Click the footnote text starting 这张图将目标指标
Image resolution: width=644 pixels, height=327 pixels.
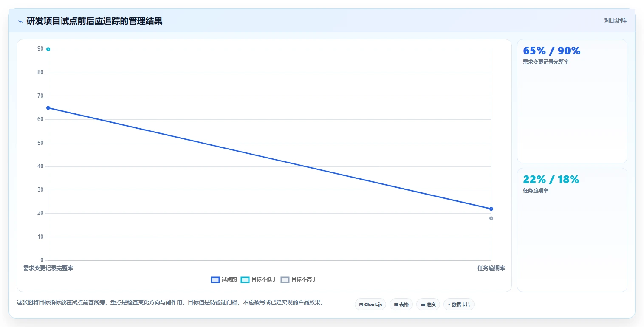click(170, 303)
